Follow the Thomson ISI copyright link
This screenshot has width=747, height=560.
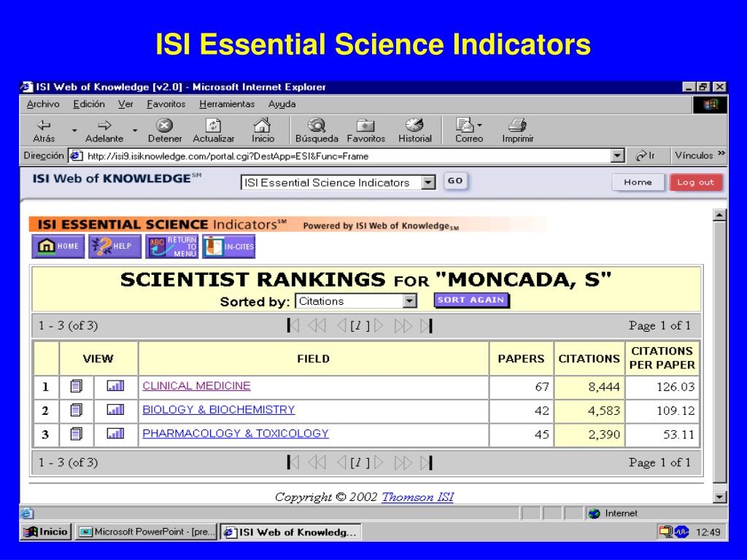418,497
